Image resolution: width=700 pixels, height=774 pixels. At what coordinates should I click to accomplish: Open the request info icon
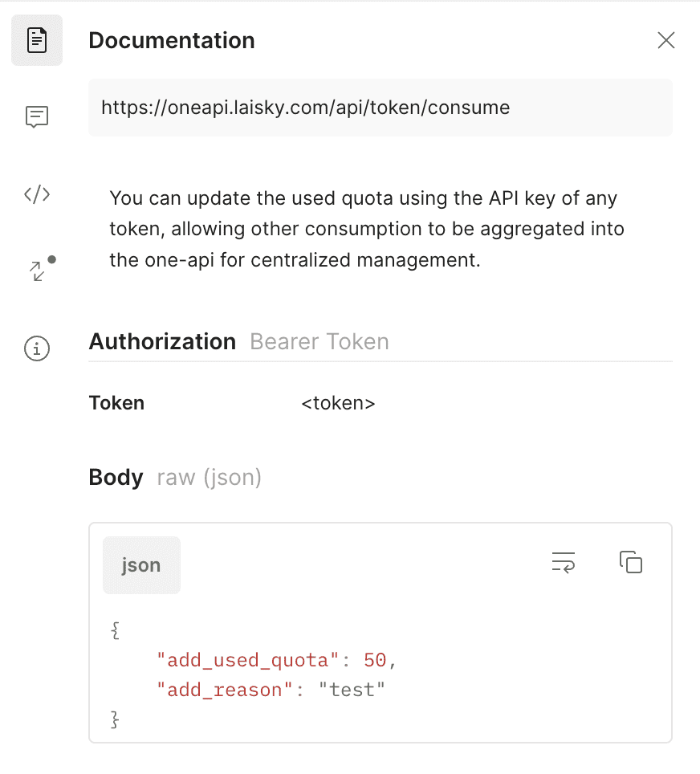point(37,348)
